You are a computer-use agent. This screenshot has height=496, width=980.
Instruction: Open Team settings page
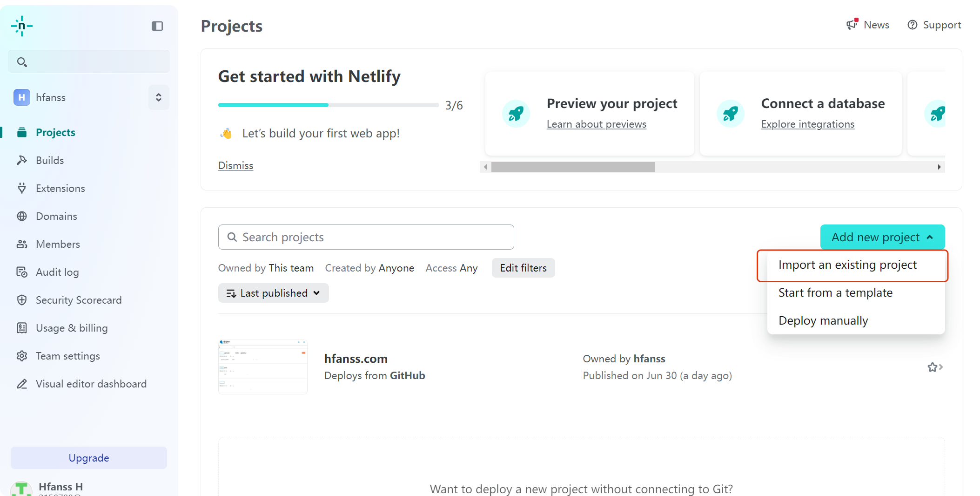[x=68, y=356]
